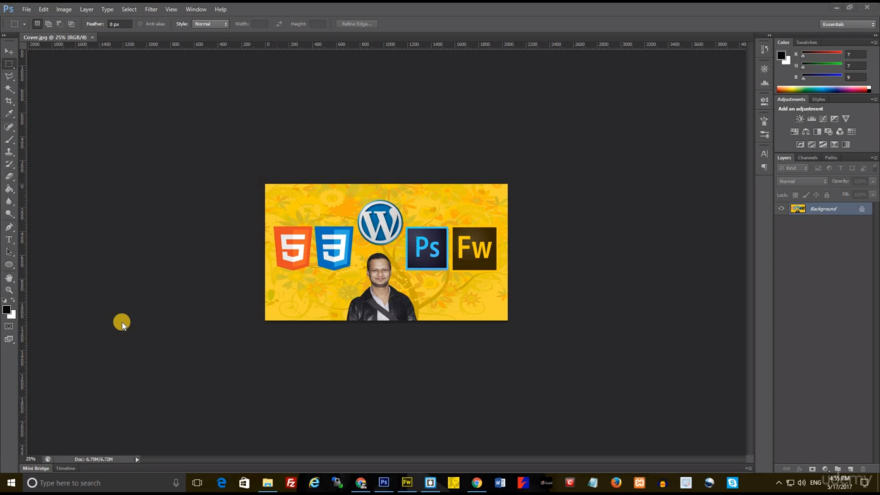Viewport: 880px width, 495px height.
Task: Open the Style dropdown in options bar
Action: [210, 23]
